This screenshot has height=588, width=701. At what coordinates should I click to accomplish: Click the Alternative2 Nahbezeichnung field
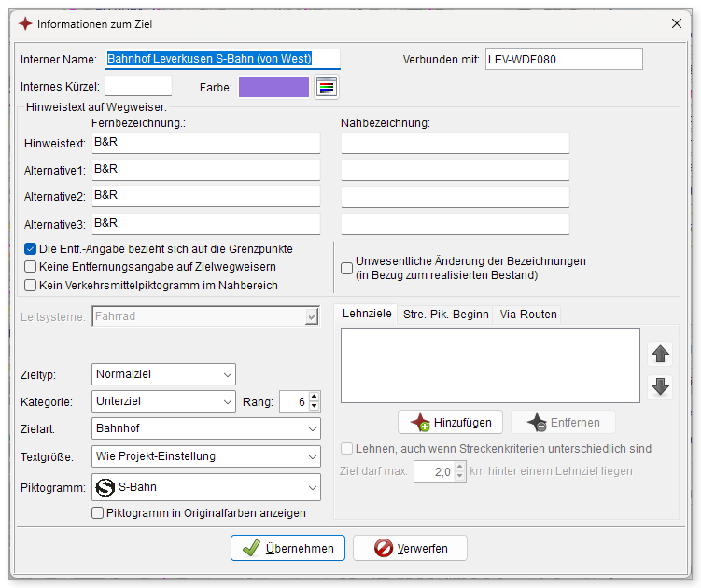(456, 197)
